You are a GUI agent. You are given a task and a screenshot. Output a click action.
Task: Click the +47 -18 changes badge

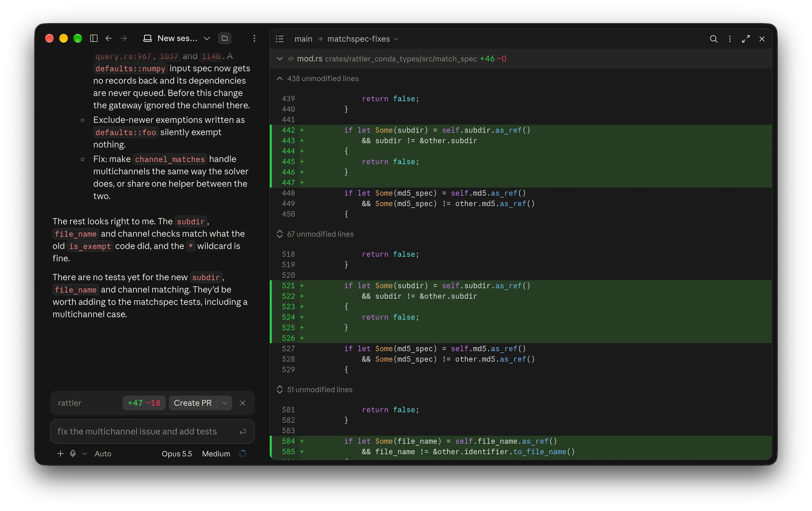(x=144, y=403)
